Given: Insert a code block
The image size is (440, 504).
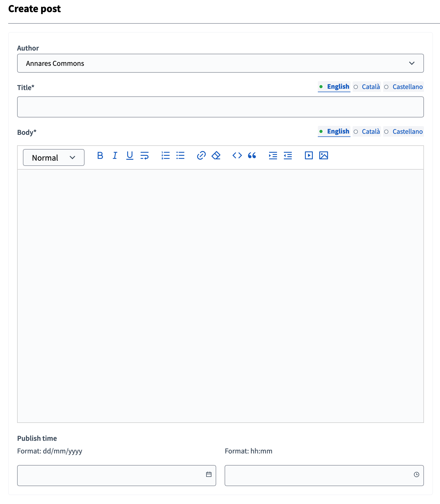Looking at the screenshot, I should pyautogui.click(x=237, y=156).
